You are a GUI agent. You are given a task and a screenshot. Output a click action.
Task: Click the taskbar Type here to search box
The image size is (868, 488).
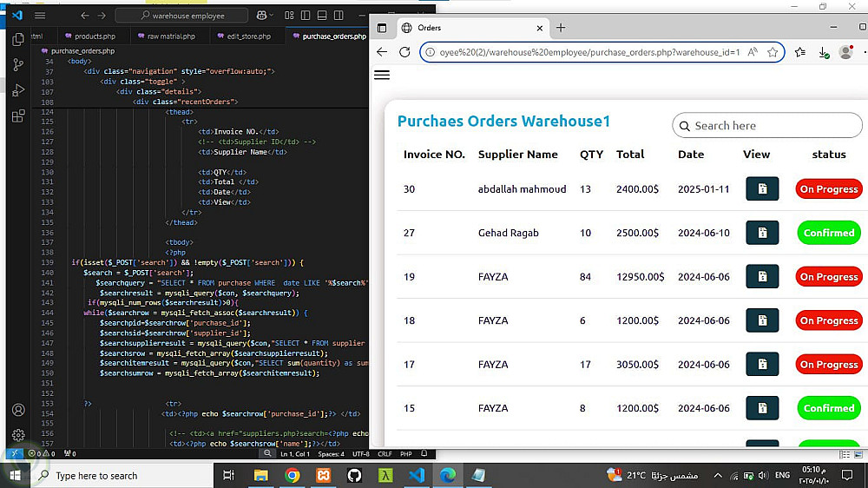(x=122, y=475)
